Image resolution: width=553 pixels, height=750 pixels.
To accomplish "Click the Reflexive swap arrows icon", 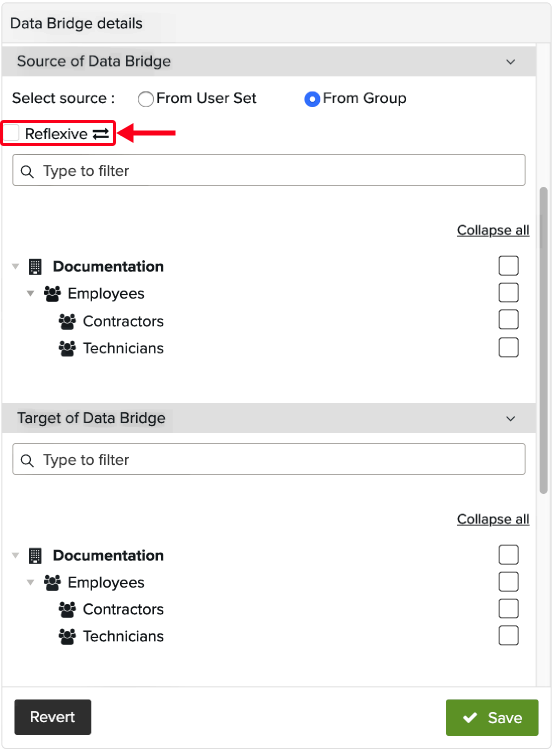I will 101,134.
